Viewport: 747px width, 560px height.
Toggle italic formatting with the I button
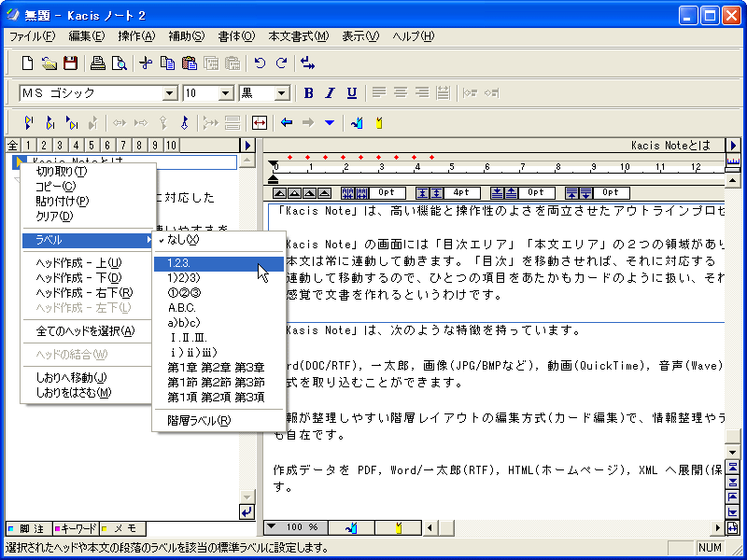[330, 92]
